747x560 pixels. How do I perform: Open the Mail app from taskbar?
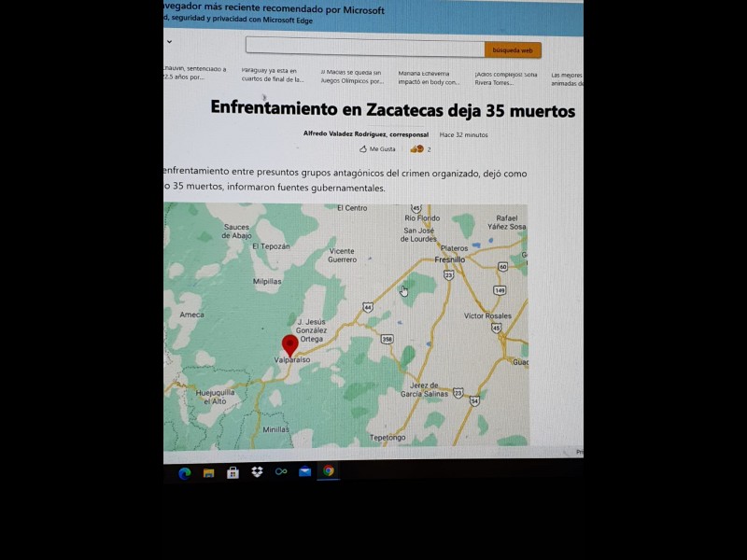[x=304, y=472]
